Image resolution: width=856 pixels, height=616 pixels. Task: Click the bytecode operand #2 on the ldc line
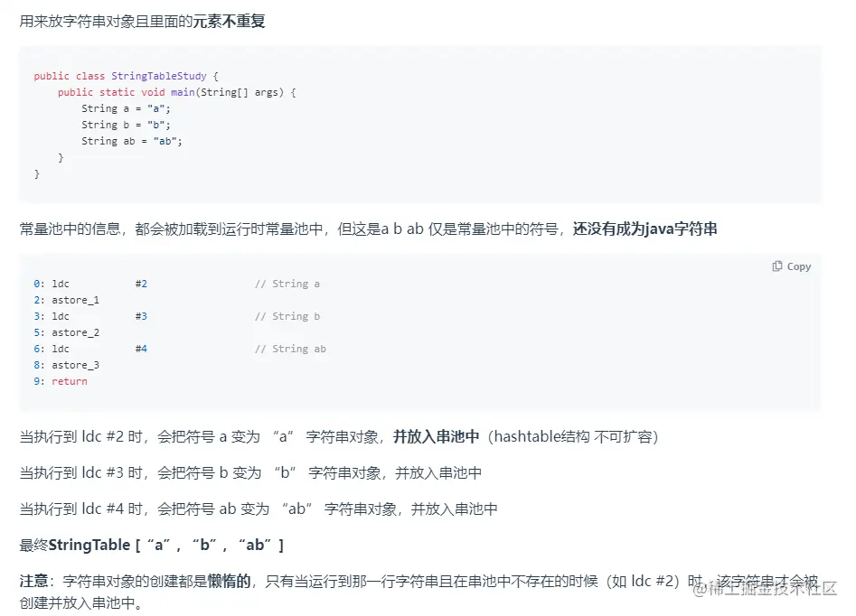pyautogui.click(x=142, y=283)
